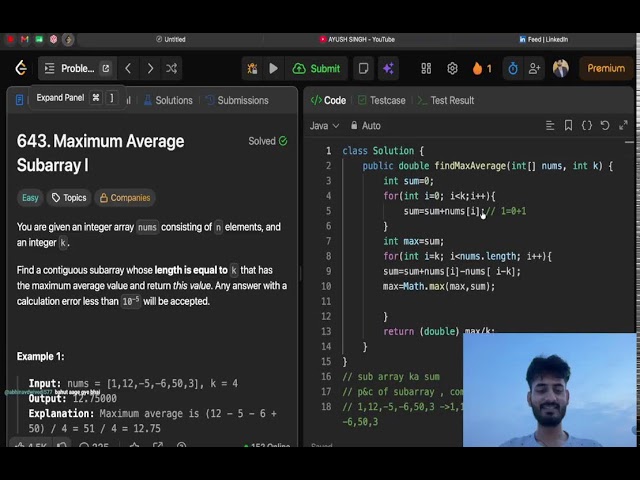Open the Testcase tab
This screenshot has height=480, width=640.
[382, 100]
